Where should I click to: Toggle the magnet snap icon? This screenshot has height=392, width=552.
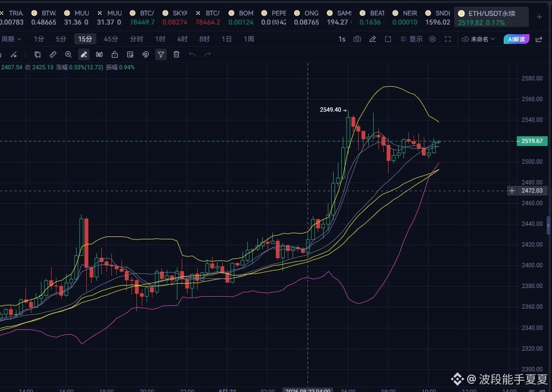[146, 54]
